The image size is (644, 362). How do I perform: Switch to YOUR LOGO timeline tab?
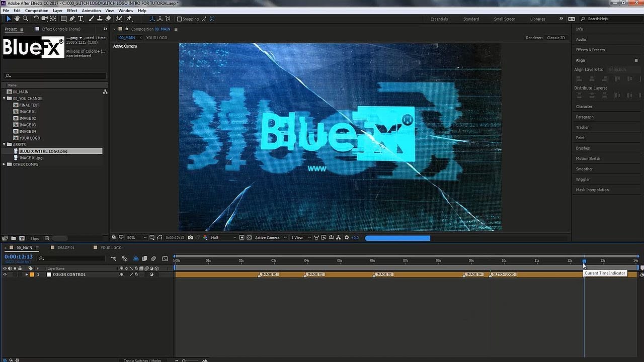[111, 248]
